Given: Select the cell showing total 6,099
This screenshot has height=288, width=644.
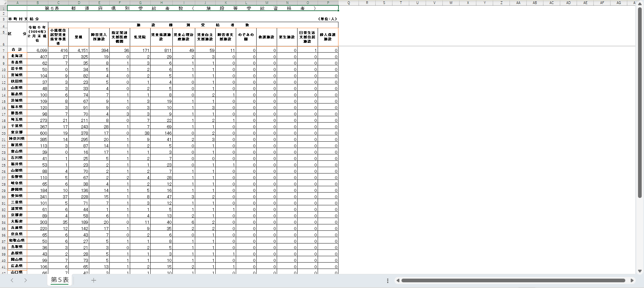Looking at the screenshot, I should 38,50.
